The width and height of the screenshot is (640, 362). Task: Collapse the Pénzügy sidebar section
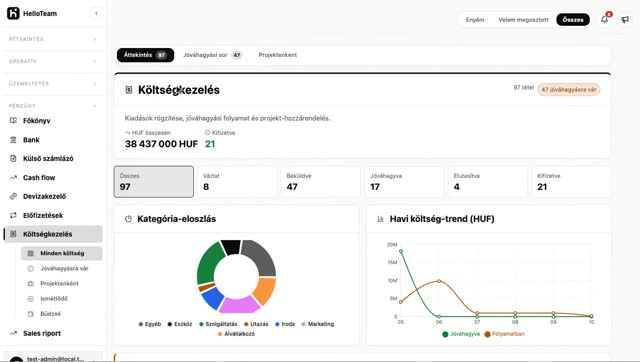53,106
